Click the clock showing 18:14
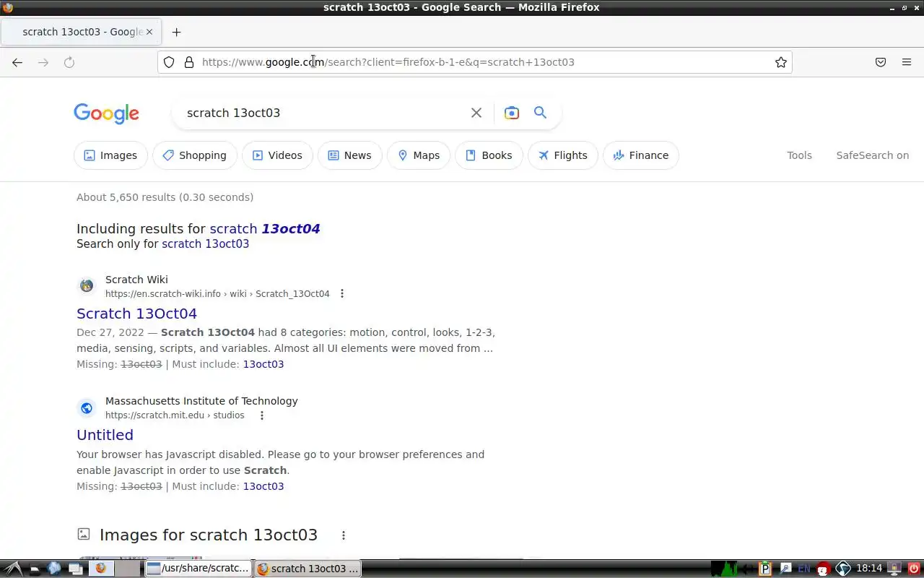This screenshot has height=578, width=924. (x=869, y=569)
